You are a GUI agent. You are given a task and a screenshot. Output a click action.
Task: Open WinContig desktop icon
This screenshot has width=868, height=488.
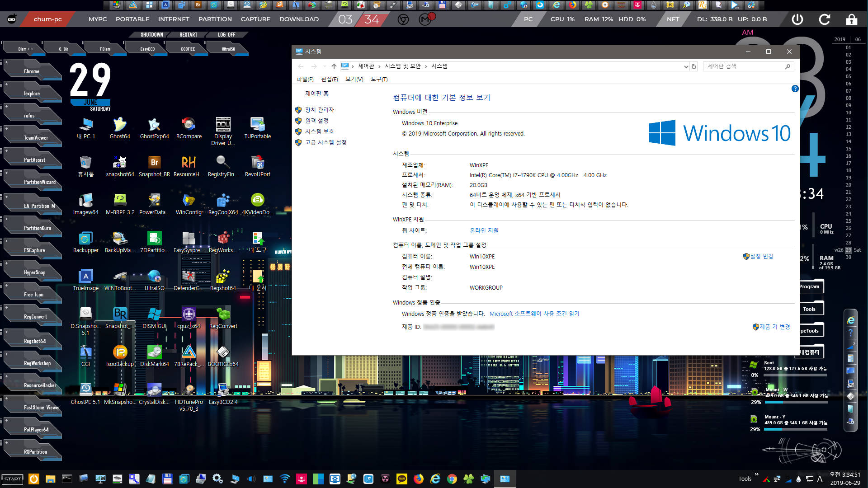(x=189, y=204)
